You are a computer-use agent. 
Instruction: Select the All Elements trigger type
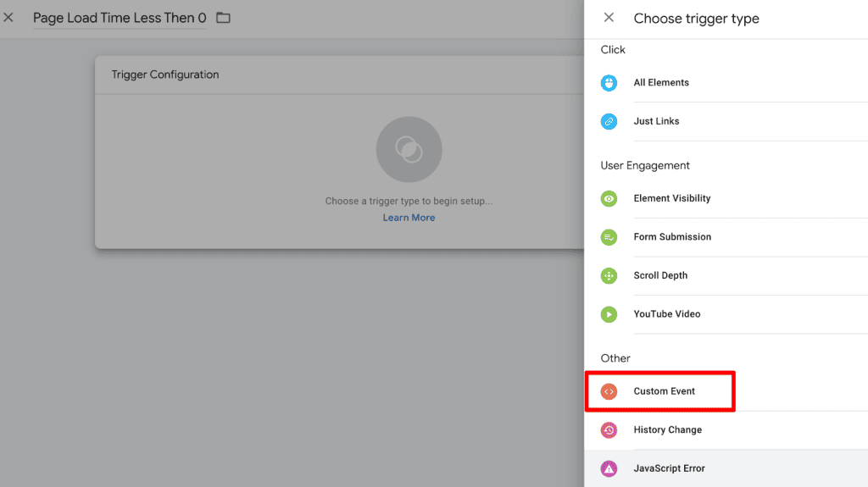click(x=661, y=83)
